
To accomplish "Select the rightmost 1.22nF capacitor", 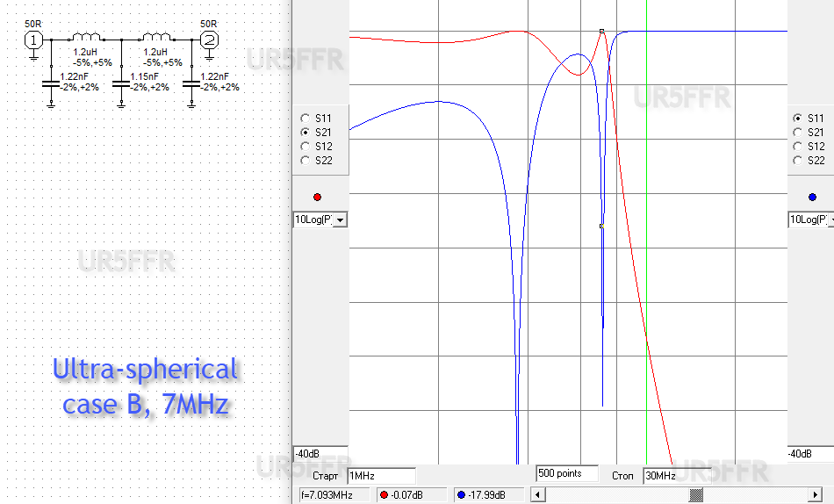I will pos(191,85).
